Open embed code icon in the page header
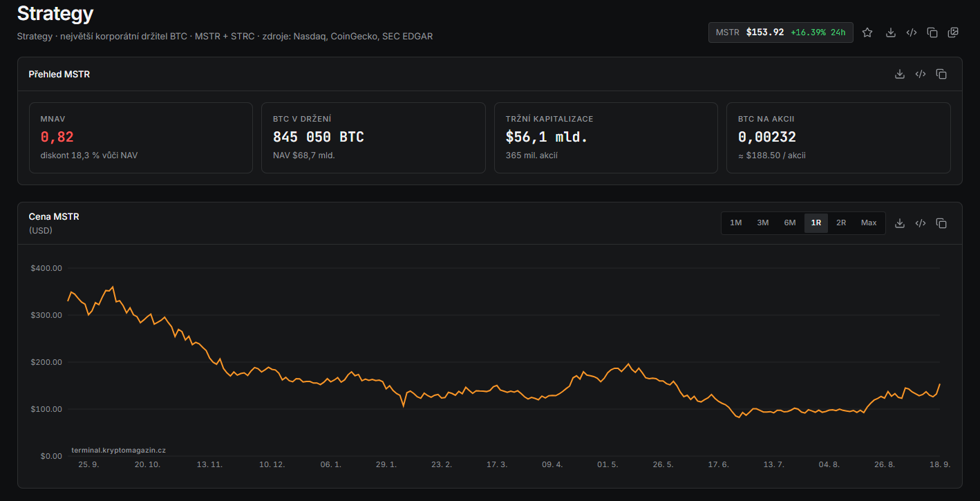The width and height of the screenshot is (980, 501). [912, 32]
